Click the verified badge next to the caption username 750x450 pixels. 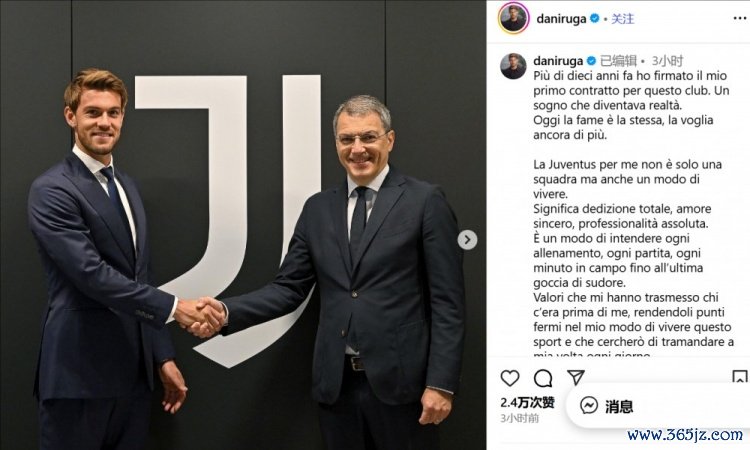tap(591, 61)
